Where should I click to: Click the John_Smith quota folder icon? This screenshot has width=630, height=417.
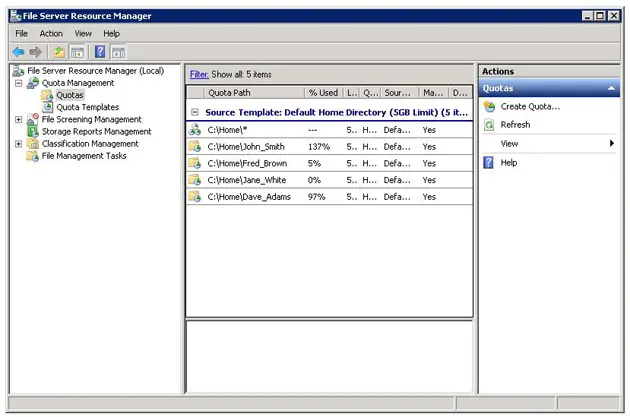194,147
